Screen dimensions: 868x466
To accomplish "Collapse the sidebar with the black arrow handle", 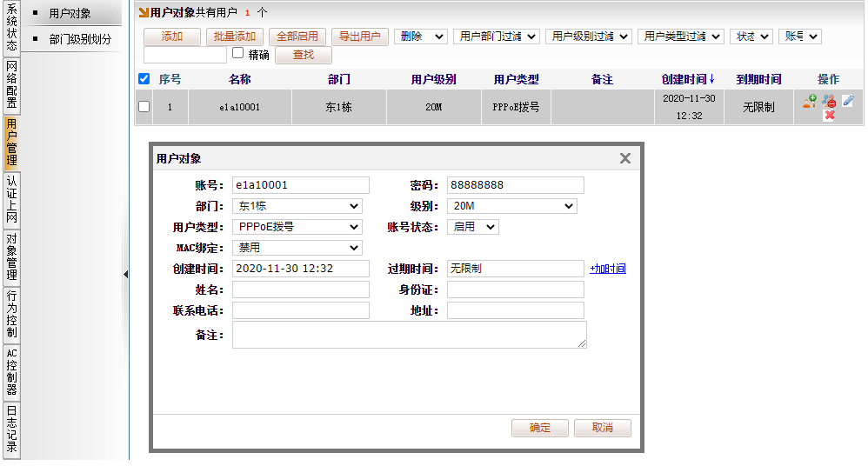I will pyautogui.click(x=125, y=274).
